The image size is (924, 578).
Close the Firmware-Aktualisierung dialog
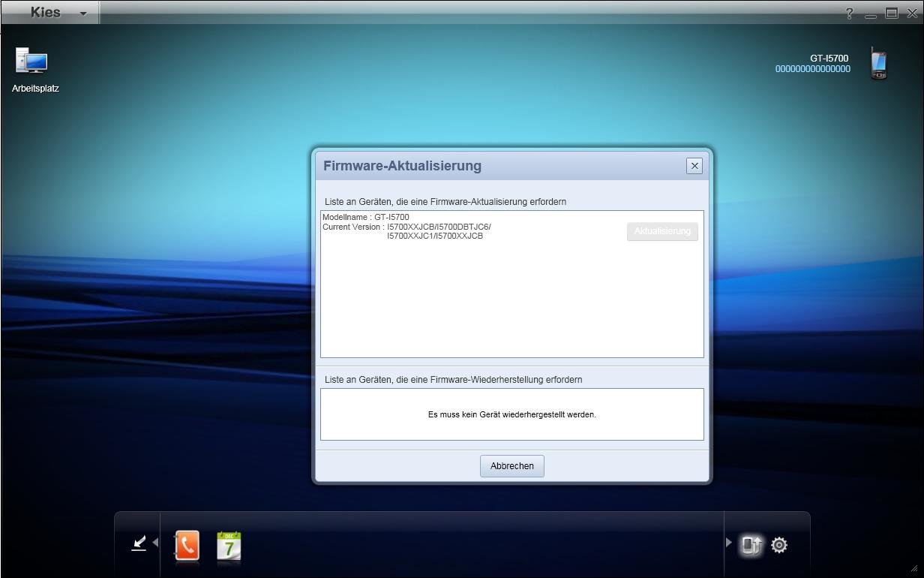[x=694, y=166]
